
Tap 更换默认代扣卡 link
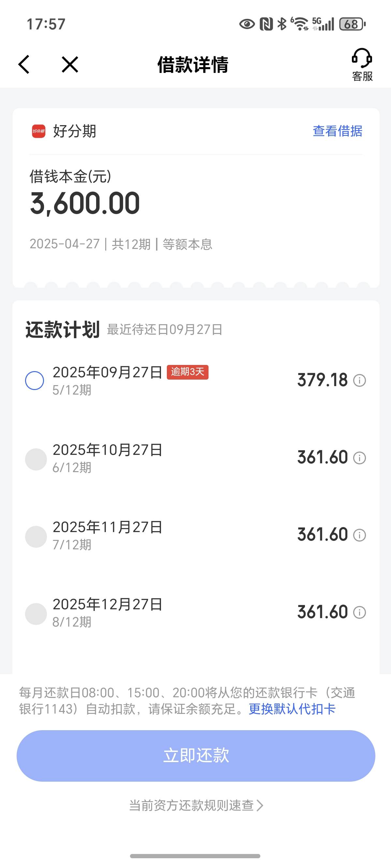(x=292, y=709)
